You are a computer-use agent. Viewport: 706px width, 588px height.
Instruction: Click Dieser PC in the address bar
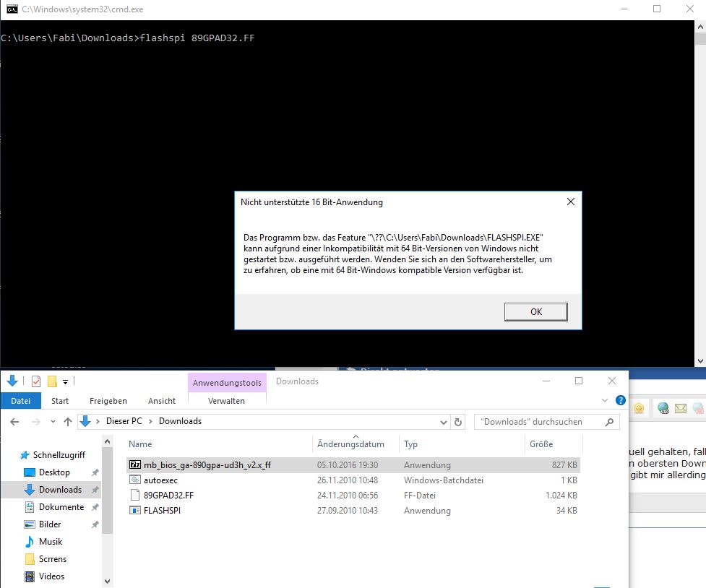(124, 421)
